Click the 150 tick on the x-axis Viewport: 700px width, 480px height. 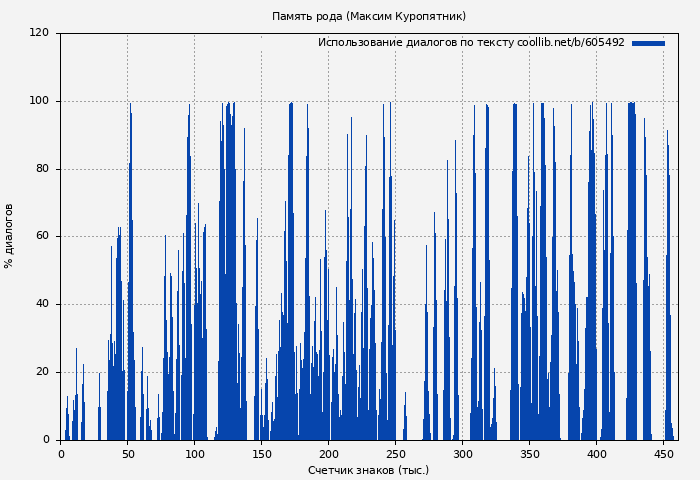[x=262, y=454]
